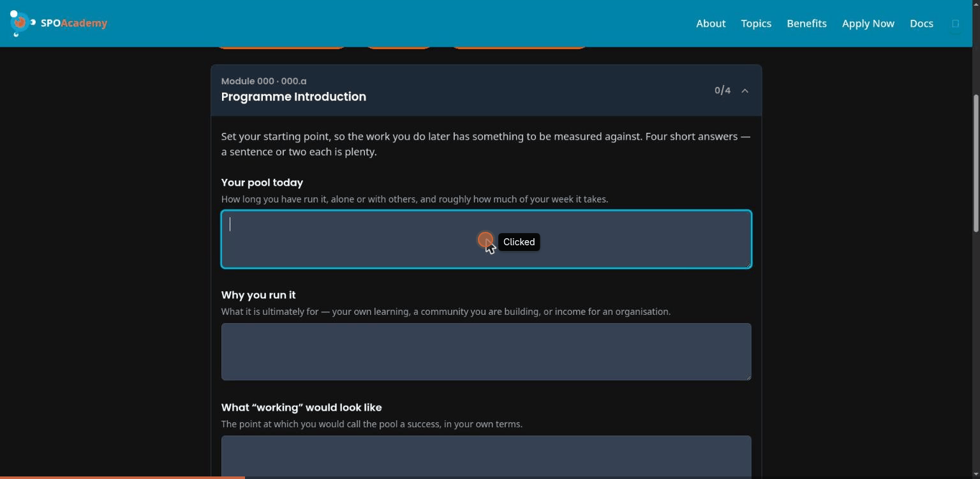Click the scrollbar down arrow
Viewport: 980px width, 479px height.
(976, 474)
